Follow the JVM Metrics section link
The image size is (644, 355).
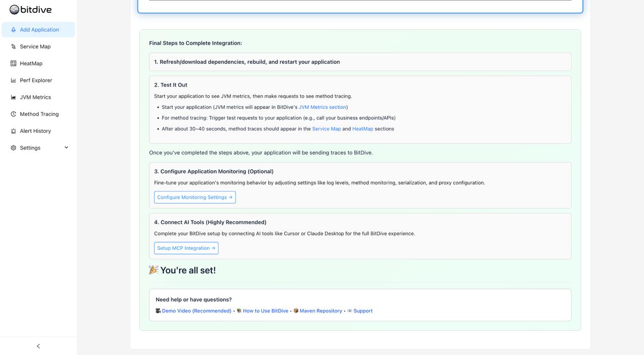click(323, 107)
